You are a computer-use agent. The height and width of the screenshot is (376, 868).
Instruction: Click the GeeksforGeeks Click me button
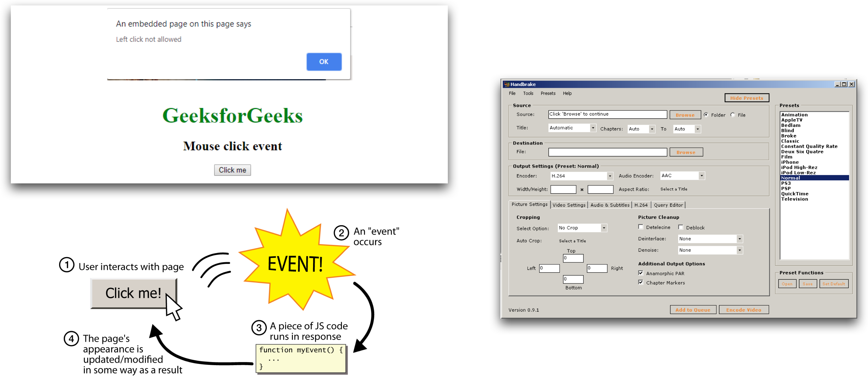click(x=233, y=170)
